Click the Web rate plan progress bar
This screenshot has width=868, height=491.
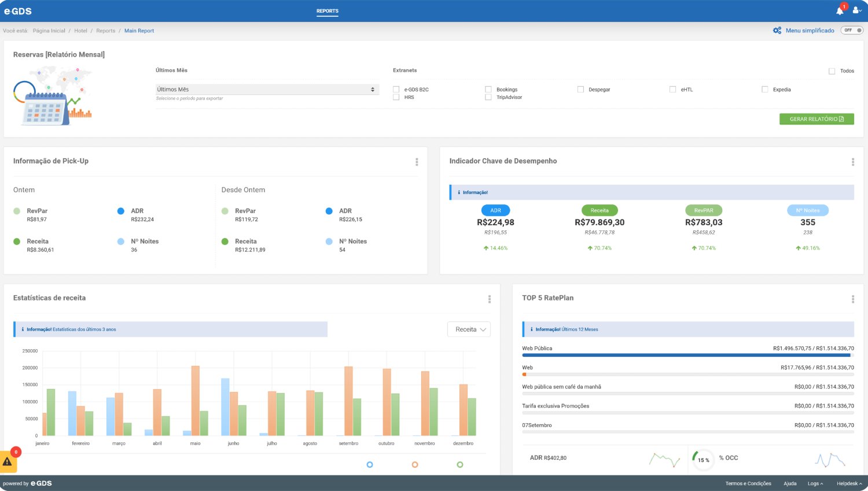[x=688, y=375]
